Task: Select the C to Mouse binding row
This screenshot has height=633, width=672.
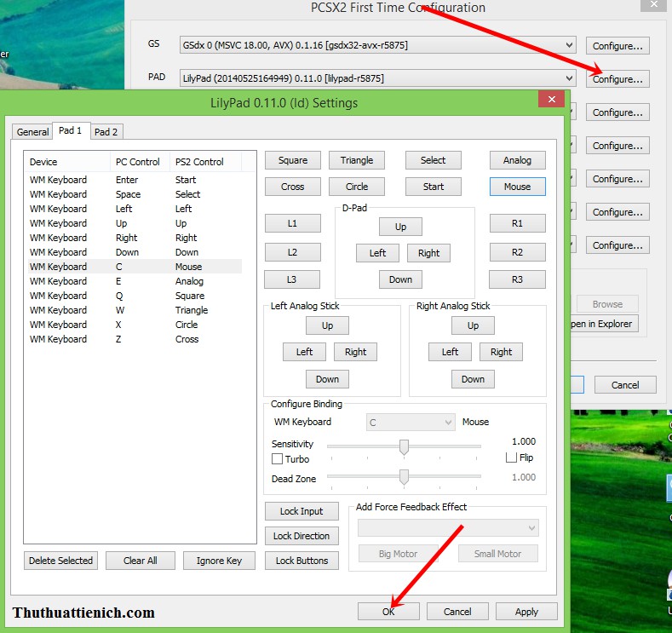Action: pos(135,267)
